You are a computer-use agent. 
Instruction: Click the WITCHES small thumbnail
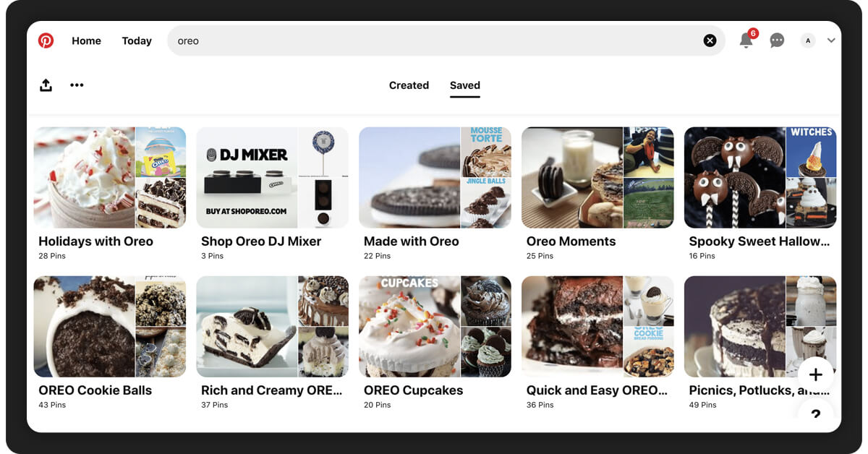tap(812, 152)
